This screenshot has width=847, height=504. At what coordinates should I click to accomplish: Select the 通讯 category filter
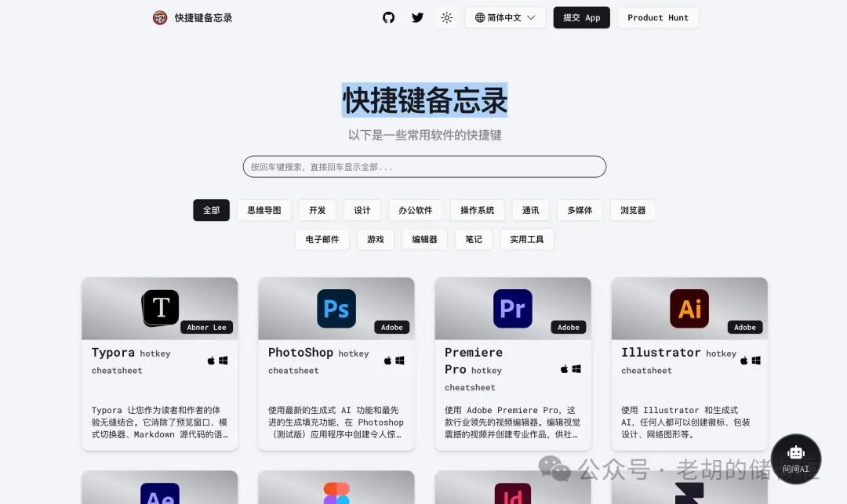tap(530, 210)
